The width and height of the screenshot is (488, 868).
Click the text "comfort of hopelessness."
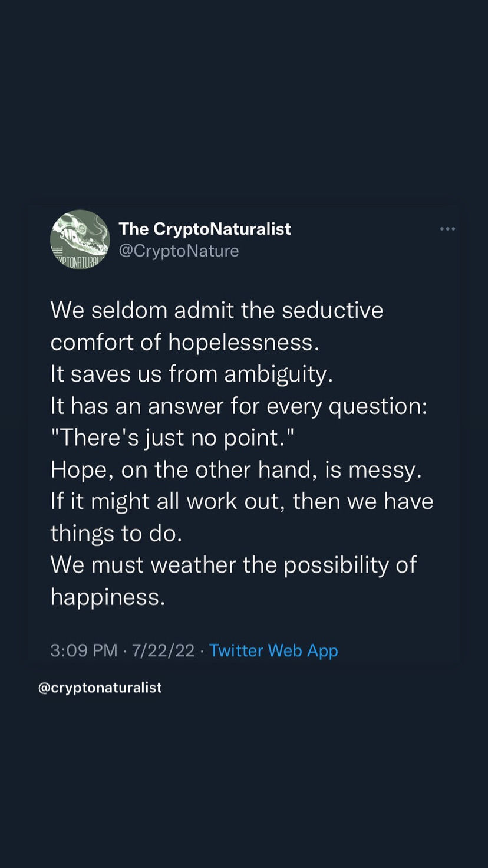pyautogui.click(x=185, y=343)
